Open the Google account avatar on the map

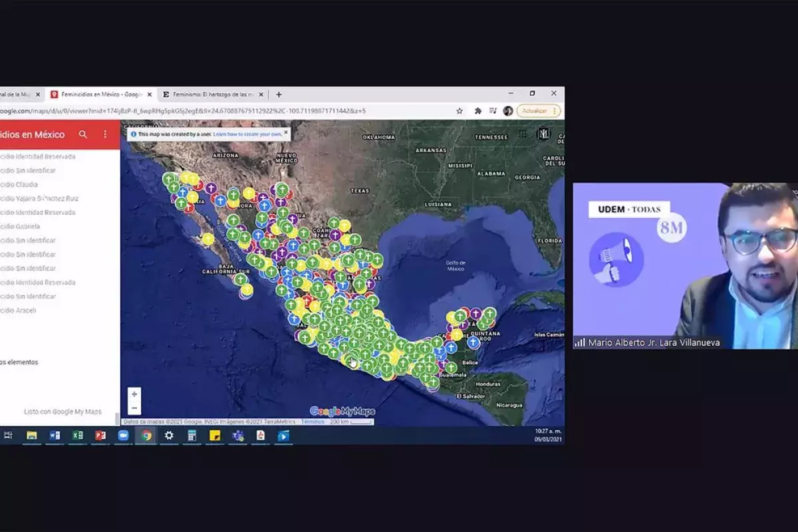[x=544, y=134]
